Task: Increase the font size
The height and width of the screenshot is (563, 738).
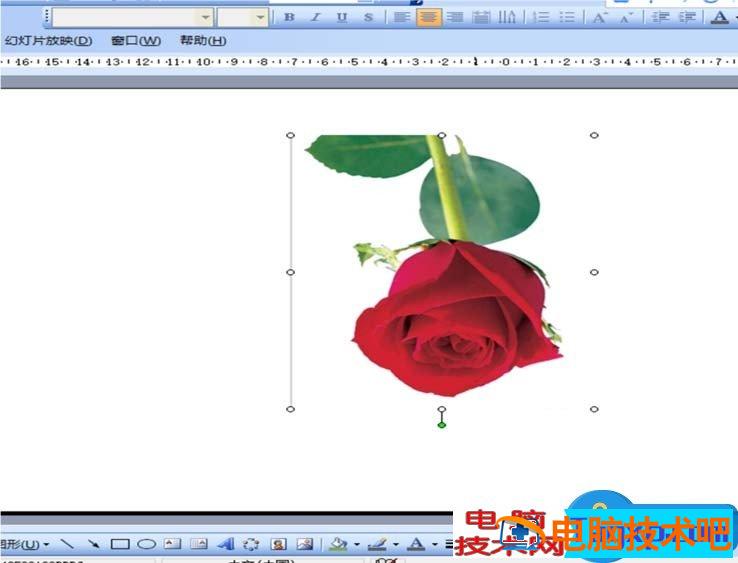Action: tap(599, 17)
